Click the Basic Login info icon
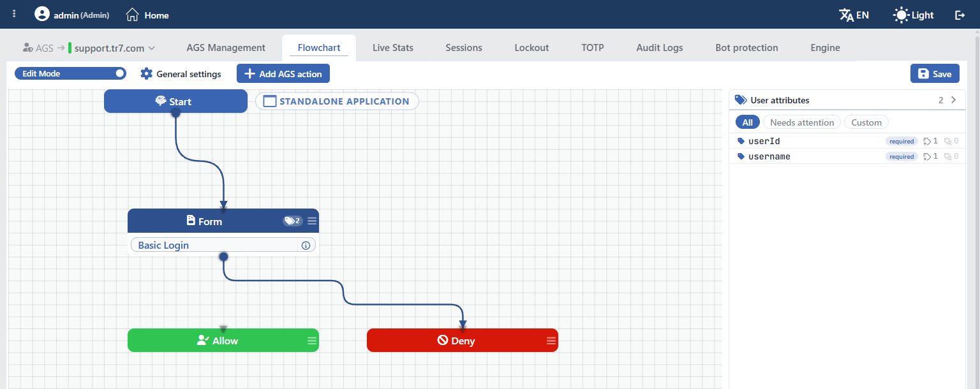 (306, 246)
